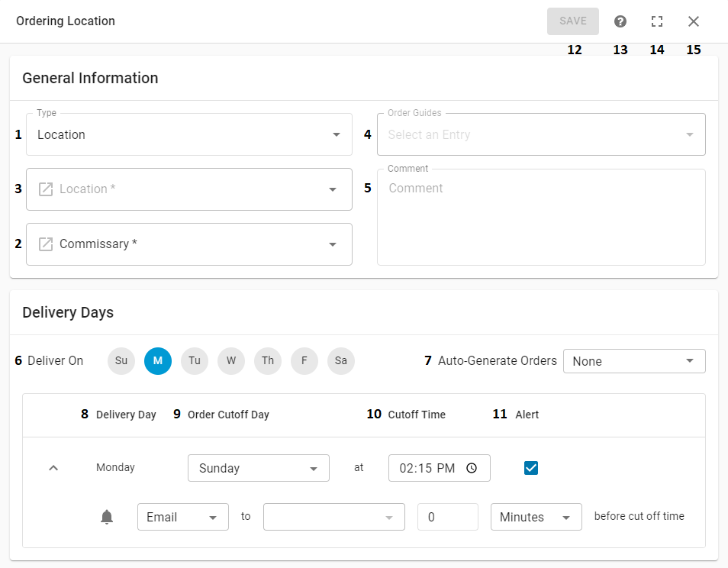This screenshot has width=728, height=568.
Task: Toggle Saturday (Sa) delivery day
Action: [x=341, y=361]
